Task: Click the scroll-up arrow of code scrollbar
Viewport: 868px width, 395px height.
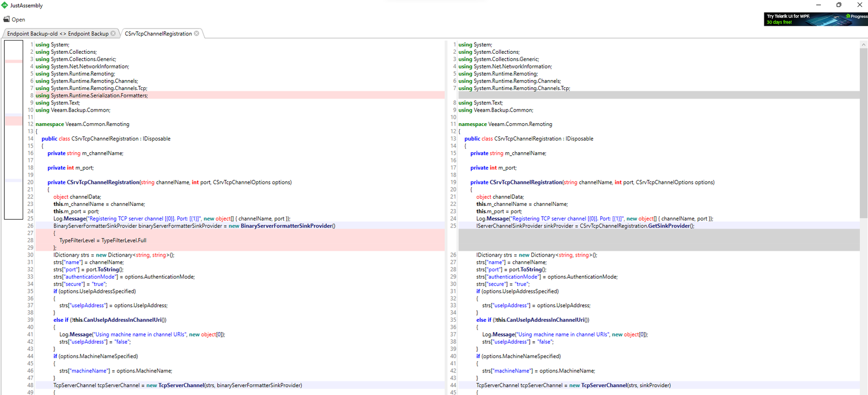Action: click(863, 45)
